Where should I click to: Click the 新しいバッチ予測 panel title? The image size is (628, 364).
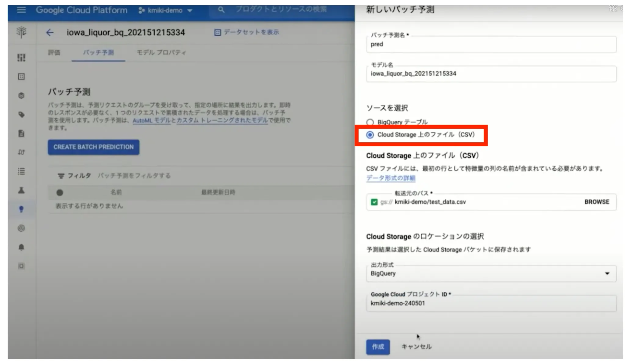pos(400,9)
